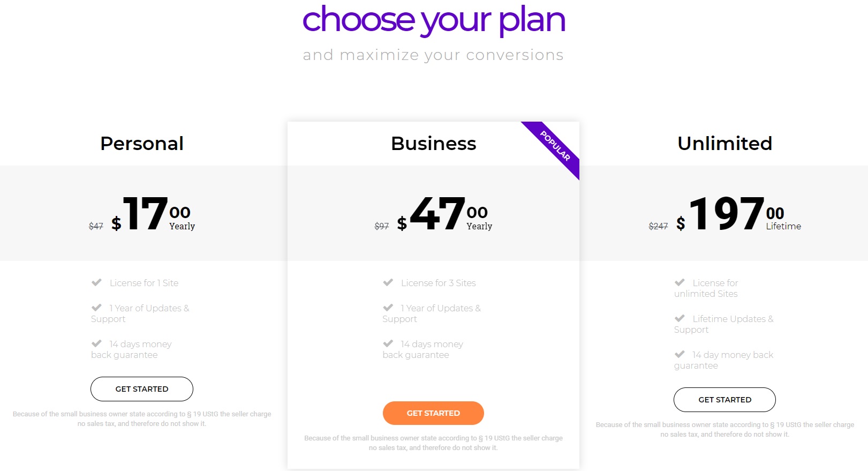Screen dimensions: 868x471
Task: Click the Business plan money-back guarantee checkmark
Action: pos(388,343)
